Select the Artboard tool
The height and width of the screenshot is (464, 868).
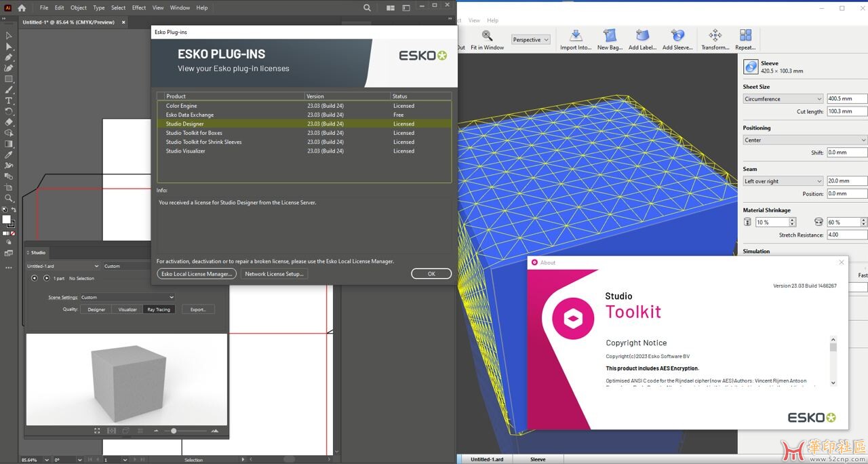9,187
